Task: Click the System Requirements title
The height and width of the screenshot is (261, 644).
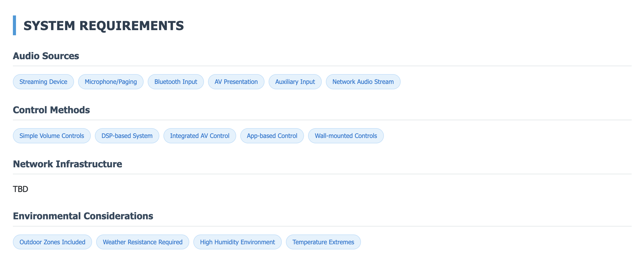Action: click(104, 26)
